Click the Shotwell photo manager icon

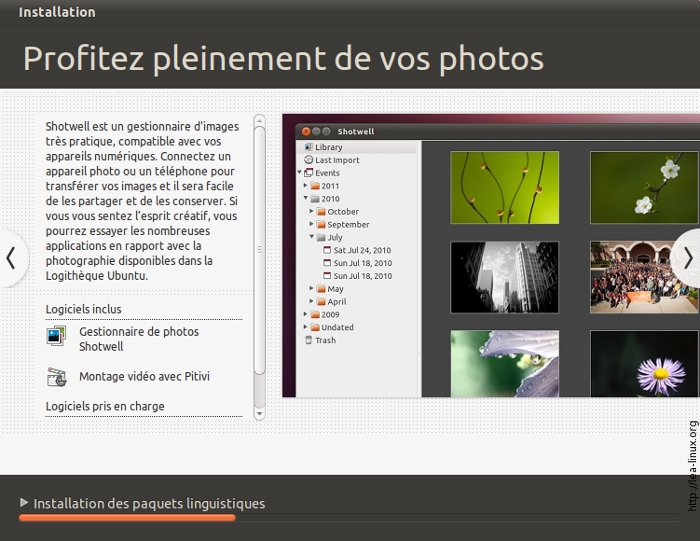(x=56, y=337)
